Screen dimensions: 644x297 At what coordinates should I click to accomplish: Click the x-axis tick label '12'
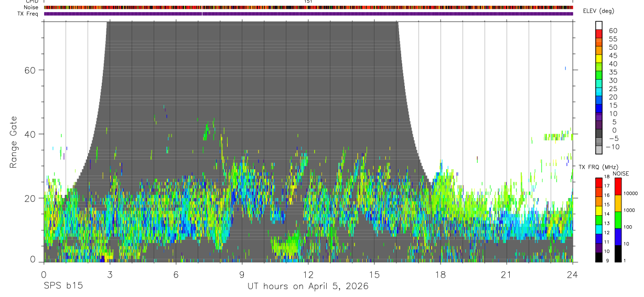(308, 274)
